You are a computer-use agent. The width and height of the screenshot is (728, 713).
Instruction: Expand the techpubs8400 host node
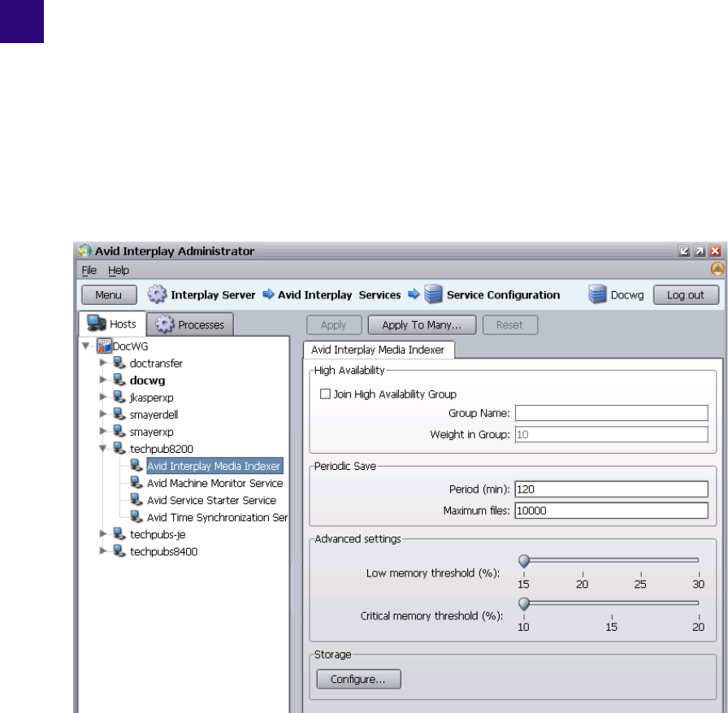pos(103,551)
